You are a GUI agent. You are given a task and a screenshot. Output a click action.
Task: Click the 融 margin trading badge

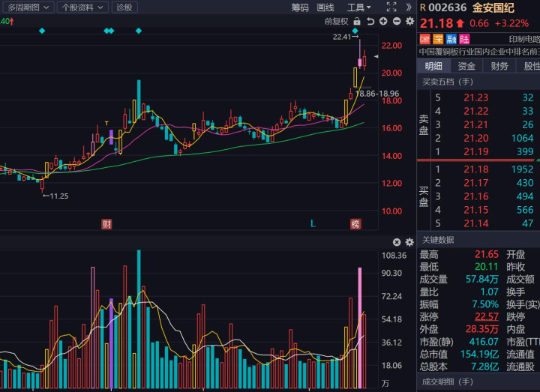[x=451, y=39]
